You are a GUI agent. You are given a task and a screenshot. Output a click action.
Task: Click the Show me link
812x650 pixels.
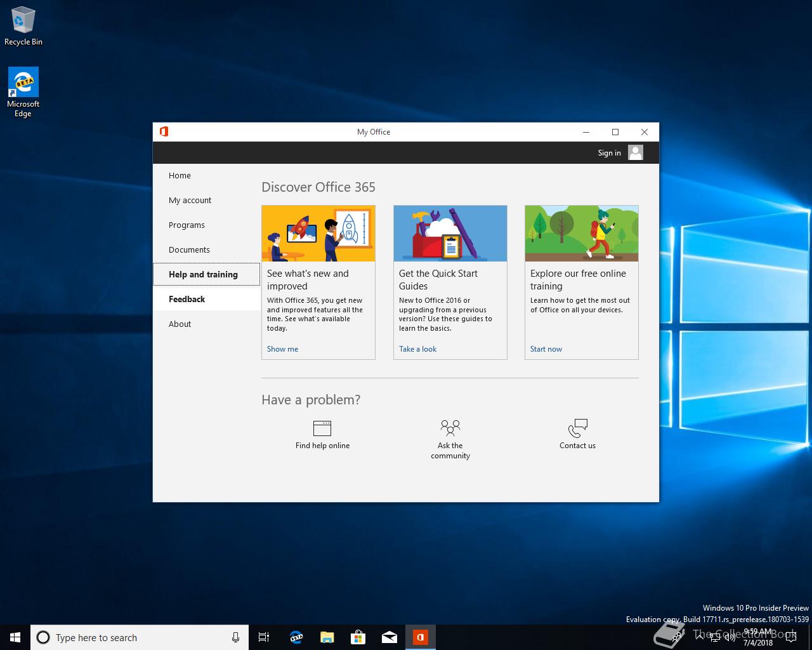[x=282, y=349]
